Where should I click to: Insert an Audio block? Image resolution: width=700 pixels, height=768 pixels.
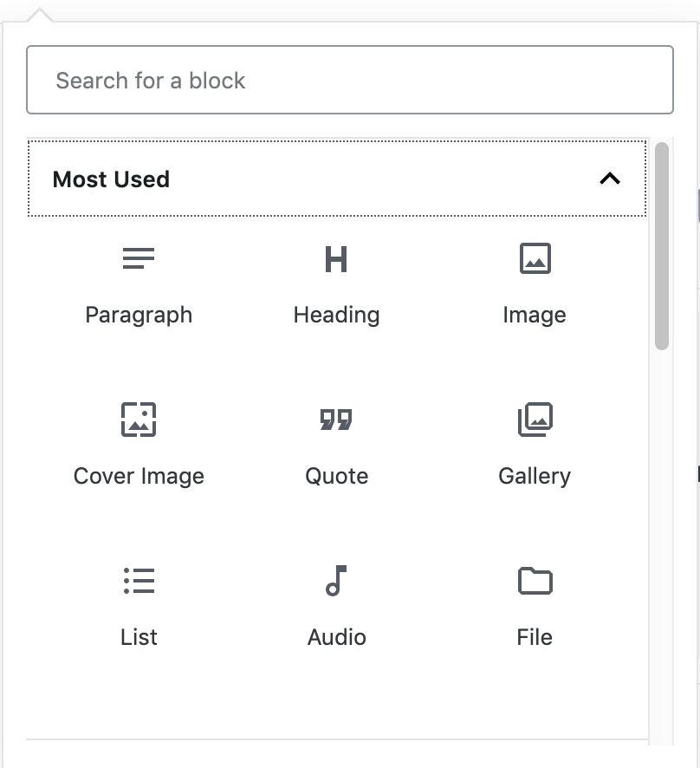pos(336,581)
